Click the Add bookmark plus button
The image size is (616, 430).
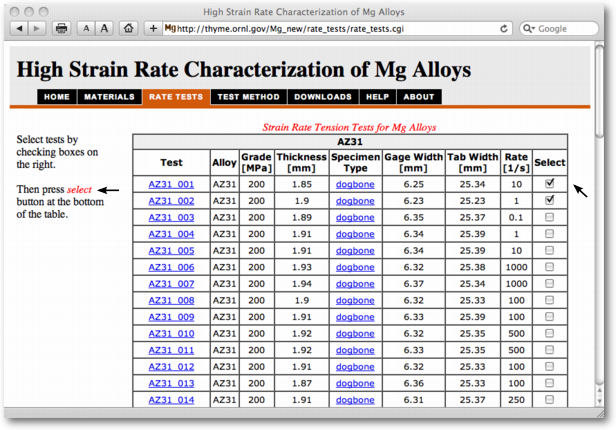coord(153,29)
